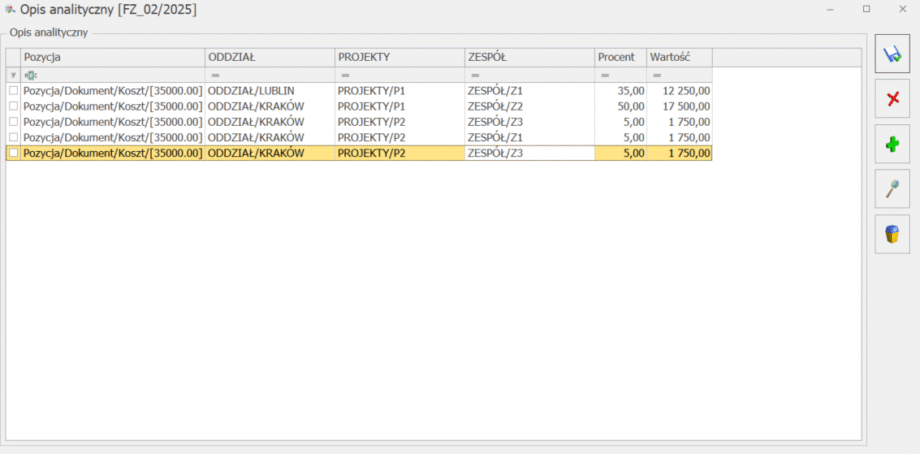Click the filter funnel icon in filter row

coord(13,75)
